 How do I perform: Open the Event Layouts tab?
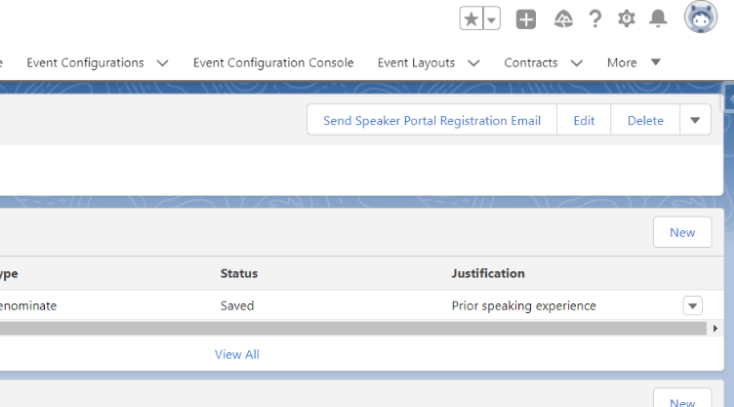(x=416, y=62)
